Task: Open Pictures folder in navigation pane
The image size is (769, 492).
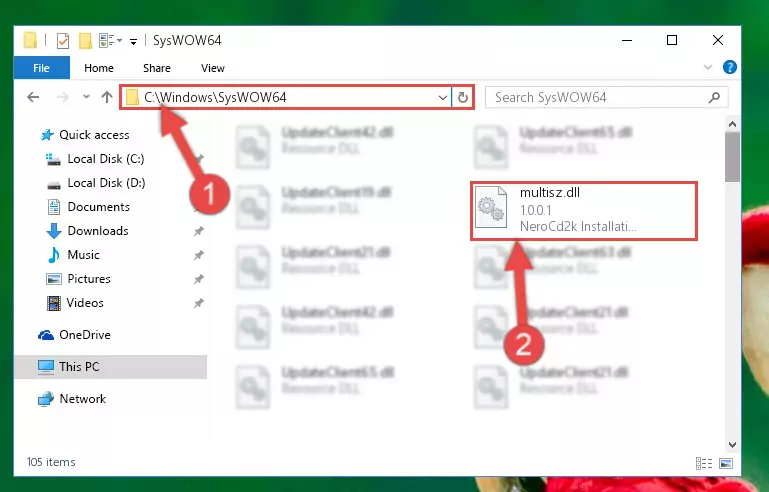Action: click(x=78, y=279)
